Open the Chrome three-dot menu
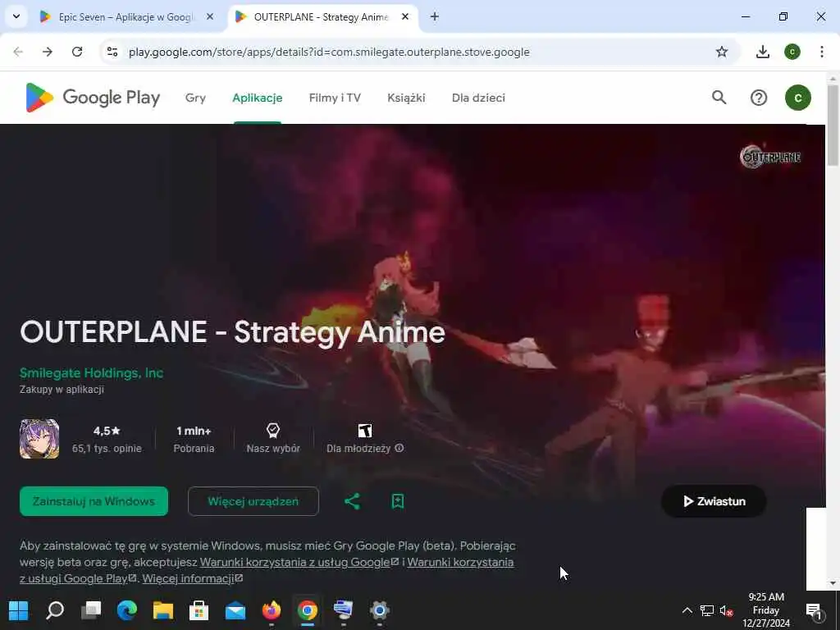The width and height of the screenshot is (840, 630). tap(822, 52)
